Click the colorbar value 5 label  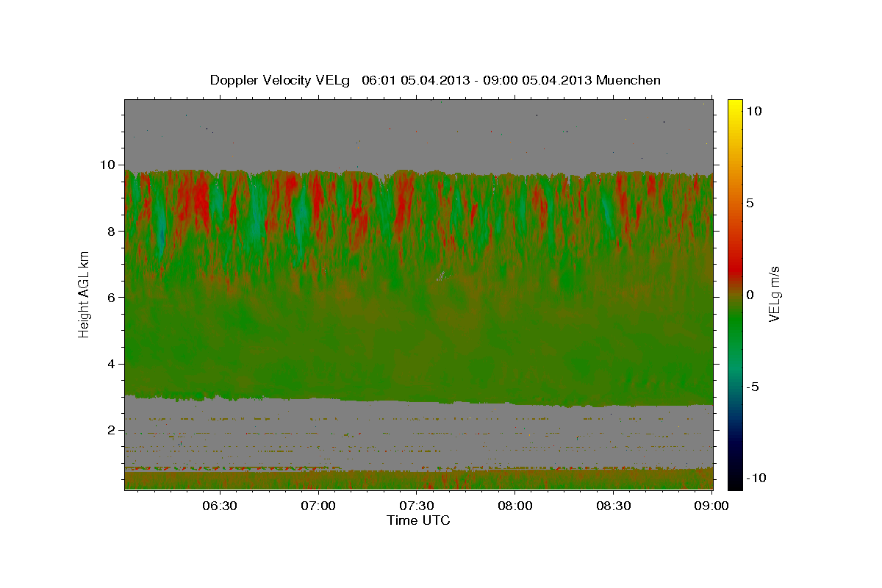coord(750,203)
